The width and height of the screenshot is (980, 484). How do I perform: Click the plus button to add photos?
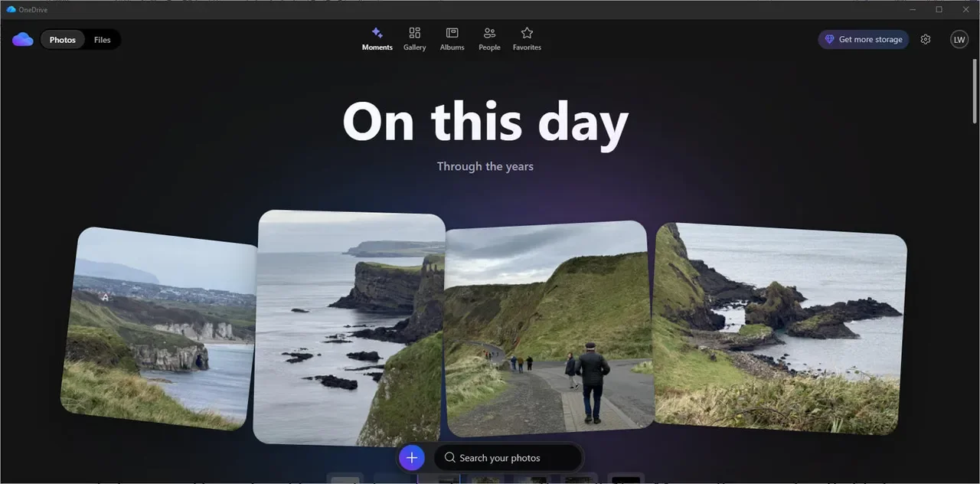(411, 457)
